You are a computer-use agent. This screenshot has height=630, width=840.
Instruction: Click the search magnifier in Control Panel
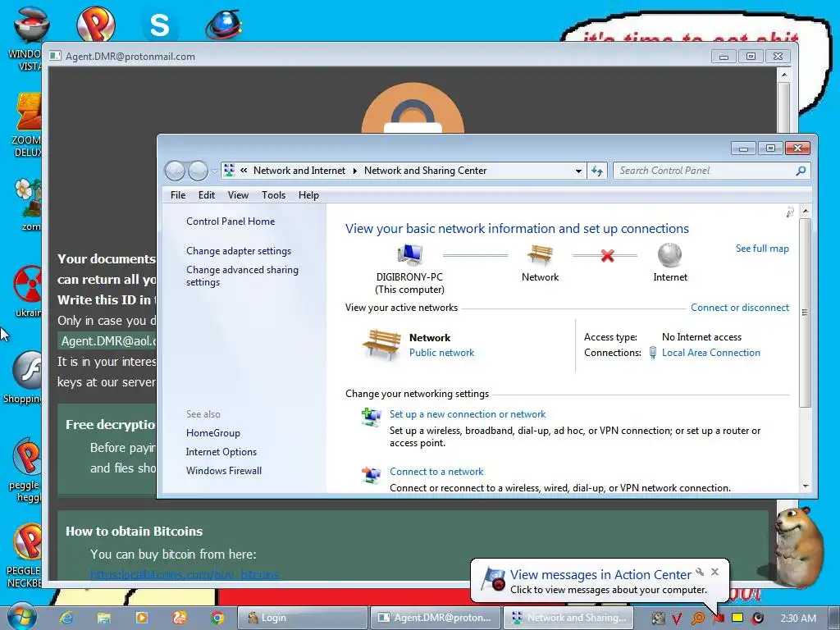tap(801, 171)
